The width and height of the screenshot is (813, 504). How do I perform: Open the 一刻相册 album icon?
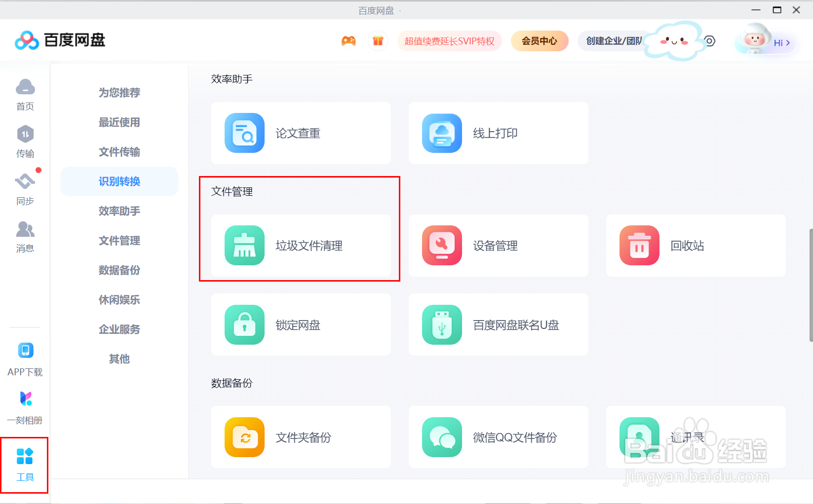coord(25,398)
